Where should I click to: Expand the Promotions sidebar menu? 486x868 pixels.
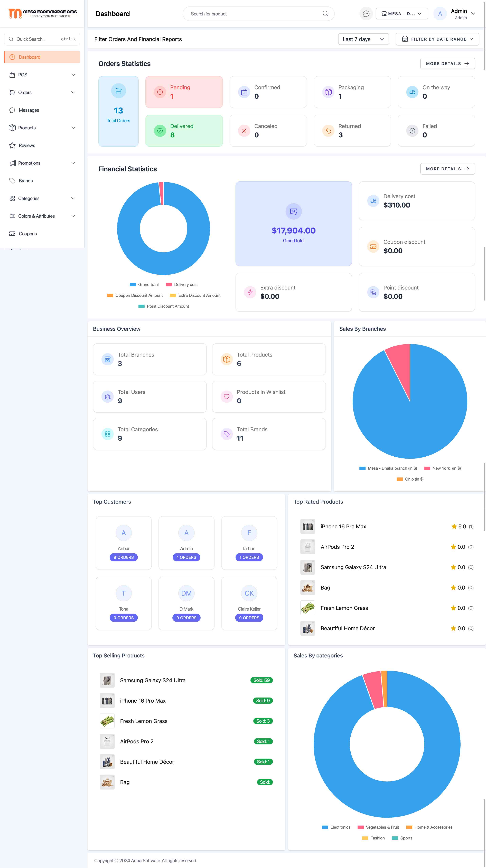pyautogui.click(x=42, y=163)
